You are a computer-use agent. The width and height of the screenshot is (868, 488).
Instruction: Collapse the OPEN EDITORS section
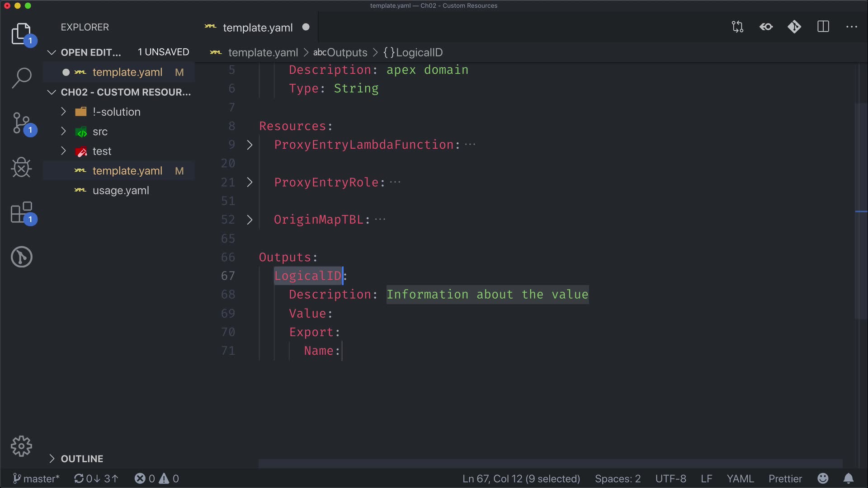(52, 52)
